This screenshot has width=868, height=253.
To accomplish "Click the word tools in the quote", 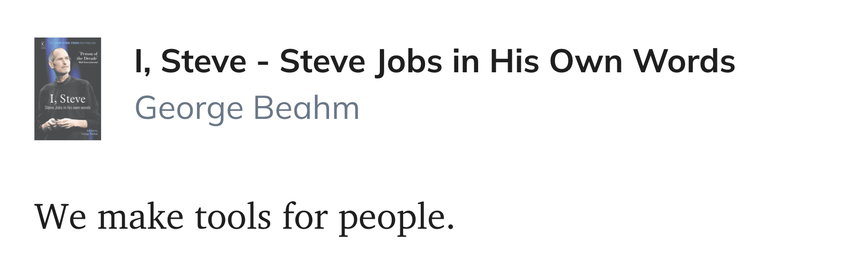I will click(233, 217).
